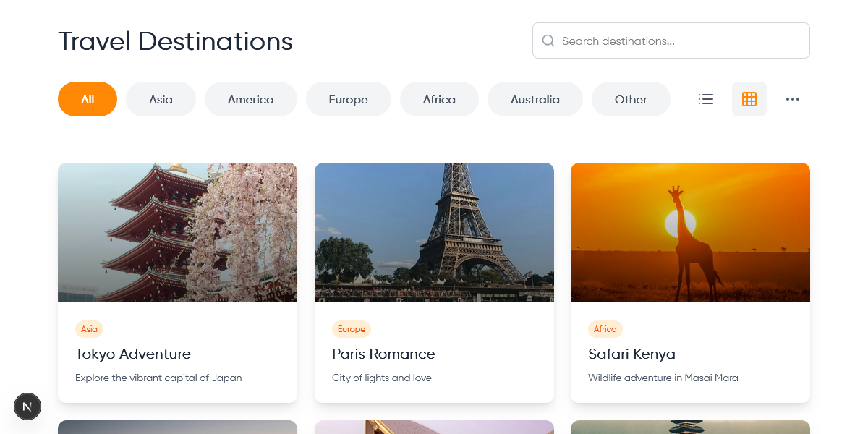Filter destinations by Asia
Image resolution: width=868 pixels, height=434 pixels.
tap(161, 99)
